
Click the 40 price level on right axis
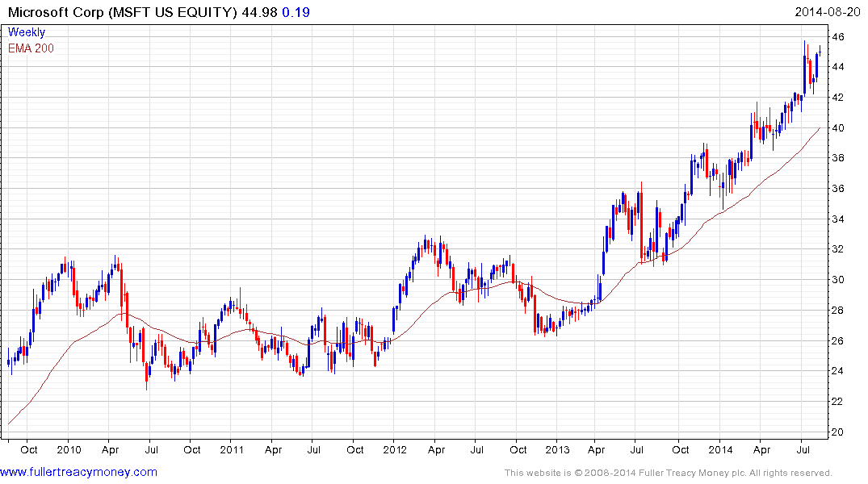coord(839,128)
